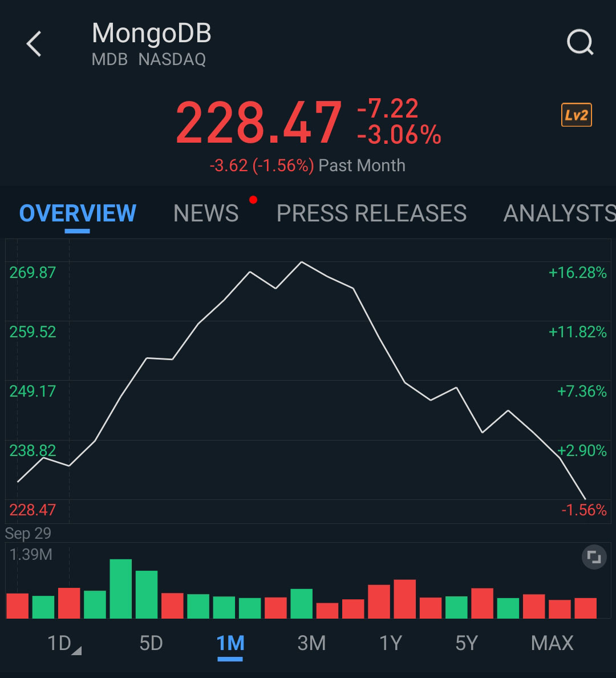The width and height of the screenshot is (616, 678).
Task: Switch to the OVERVIEW tab
Action: pos(78,213)
